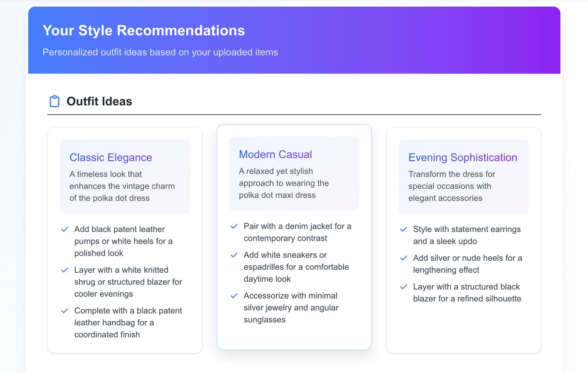This screenshot has width=588, height=373.
Task: Click the clipboard icon beside Outfit Ideas
Action: click(x=54, y=101)
